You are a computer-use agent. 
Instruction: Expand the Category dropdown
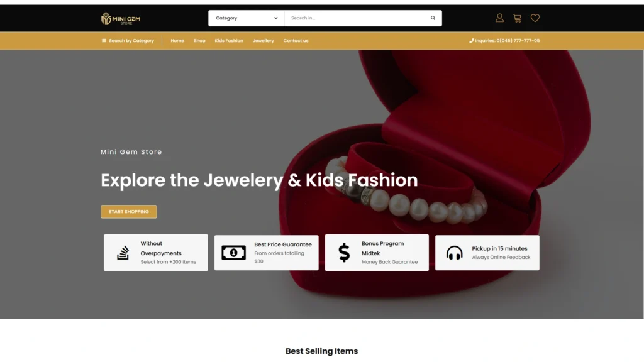click(x=247, y=18)
